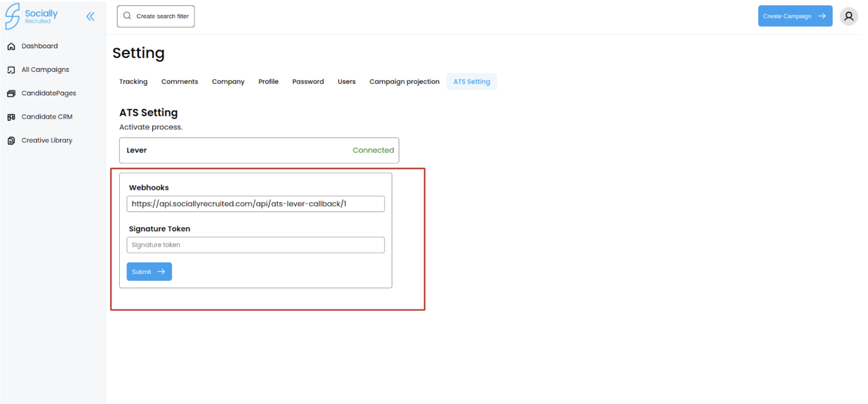This screenshot has width=868, height=404.
Task: Open the Company tab
Action: [x=228, y=81]
